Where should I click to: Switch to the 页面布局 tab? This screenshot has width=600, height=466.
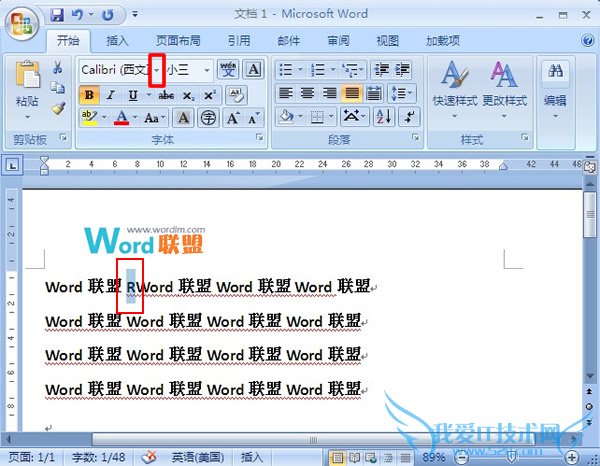click(x=178, y=41)
